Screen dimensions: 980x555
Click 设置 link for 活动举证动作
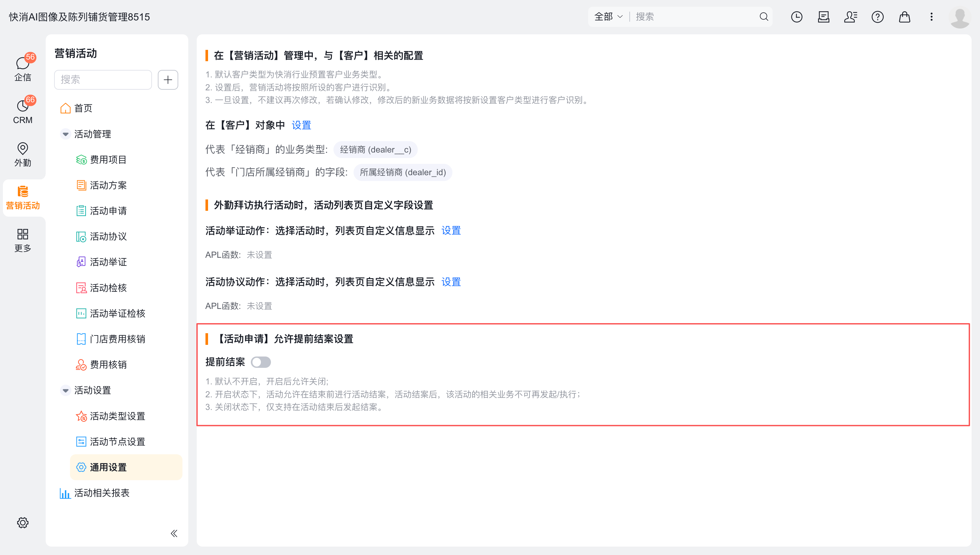(x=451, y=231)
